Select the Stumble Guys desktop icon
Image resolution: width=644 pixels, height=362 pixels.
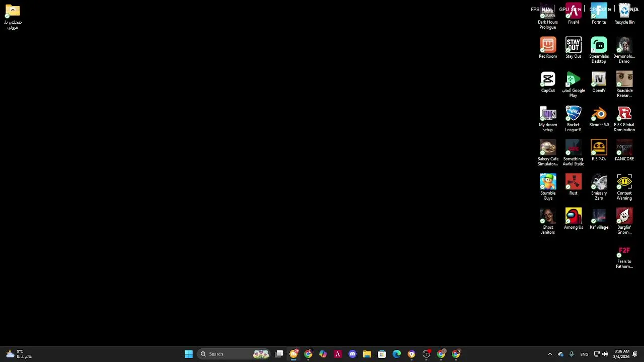click(548, 188)
